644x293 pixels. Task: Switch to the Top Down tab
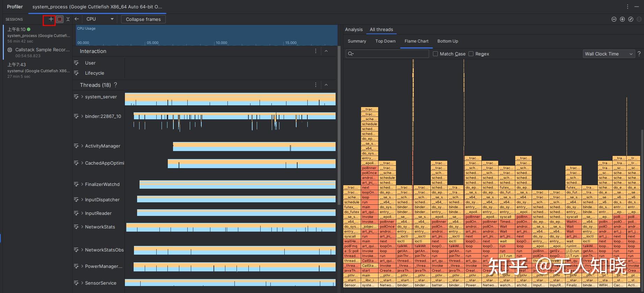[385, 41]
